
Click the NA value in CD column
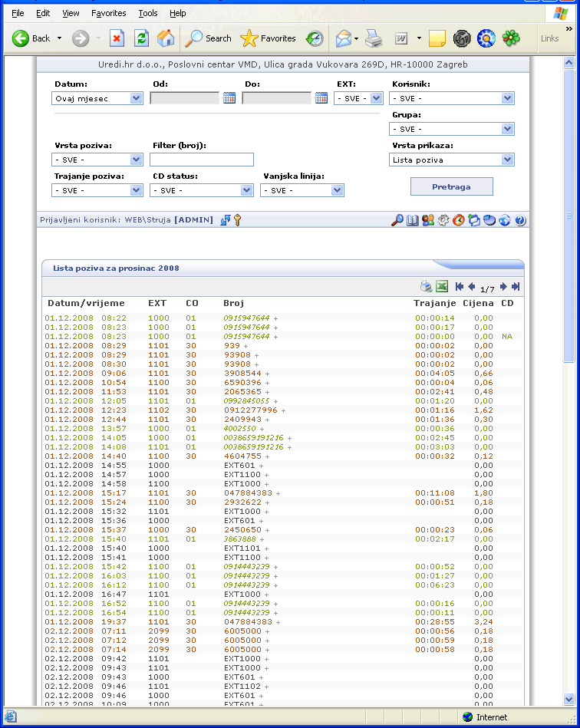coord(507,337)
